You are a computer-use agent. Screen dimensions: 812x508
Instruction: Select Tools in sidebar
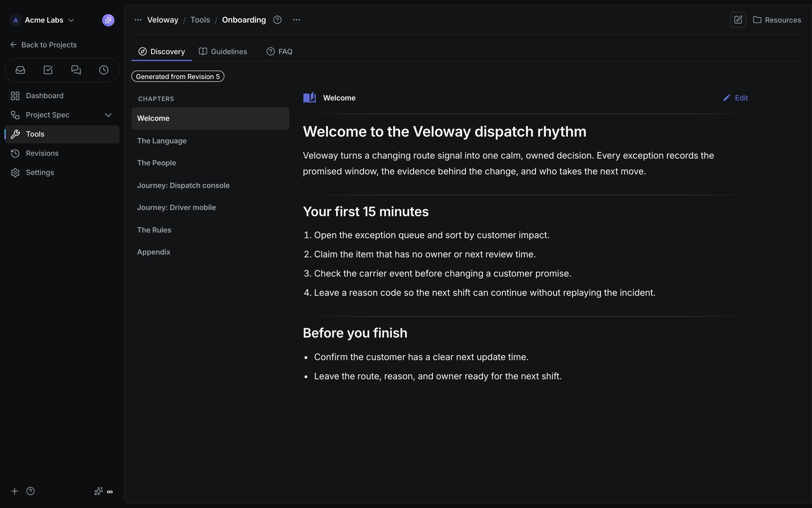(x=62, y=134)
